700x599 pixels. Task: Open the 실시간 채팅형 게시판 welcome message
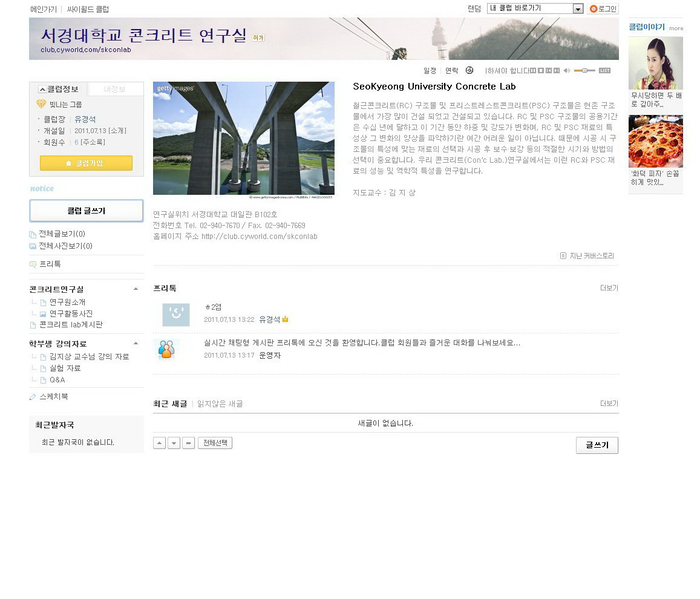(x=362, y=343)
